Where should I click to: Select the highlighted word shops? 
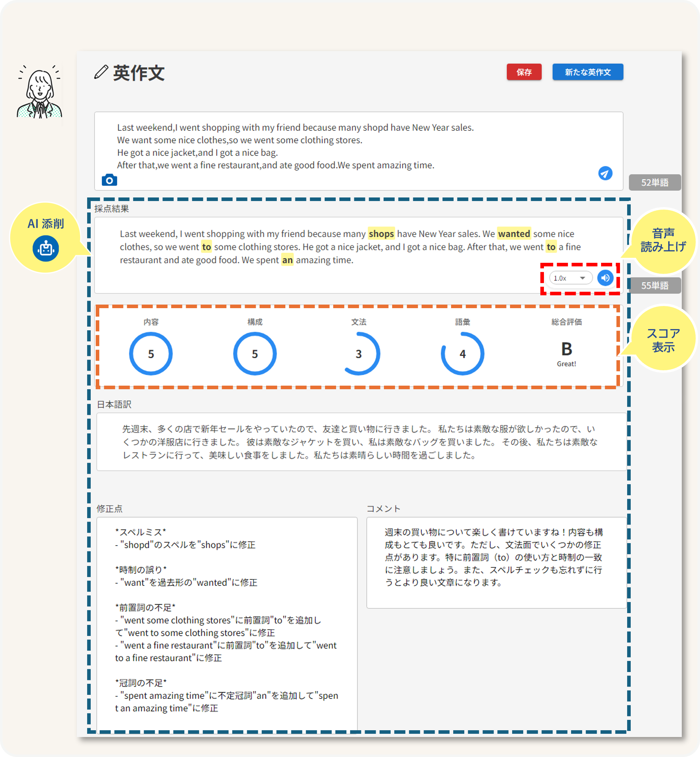click(381, 234)
